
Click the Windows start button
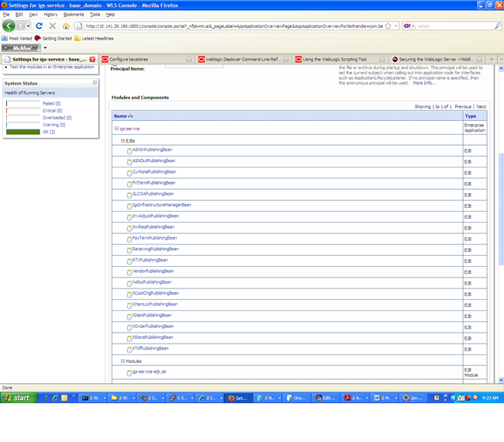point(19,398)
